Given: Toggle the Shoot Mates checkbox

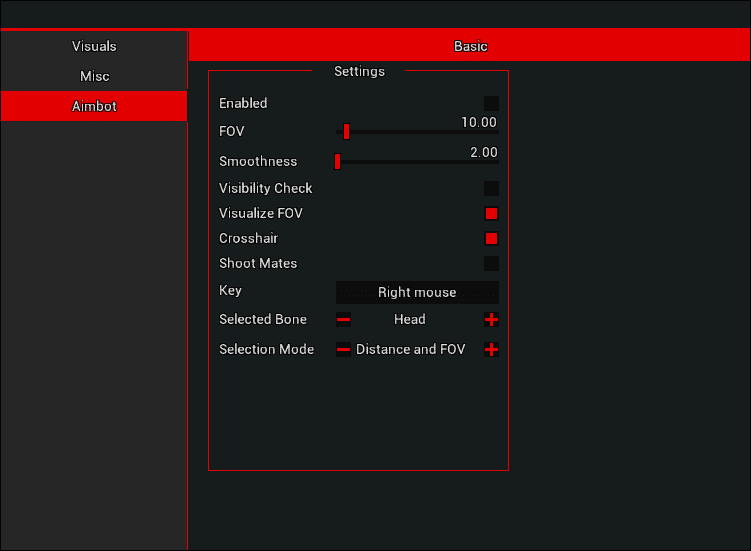Looking at the screenshot, I should 491,263.
